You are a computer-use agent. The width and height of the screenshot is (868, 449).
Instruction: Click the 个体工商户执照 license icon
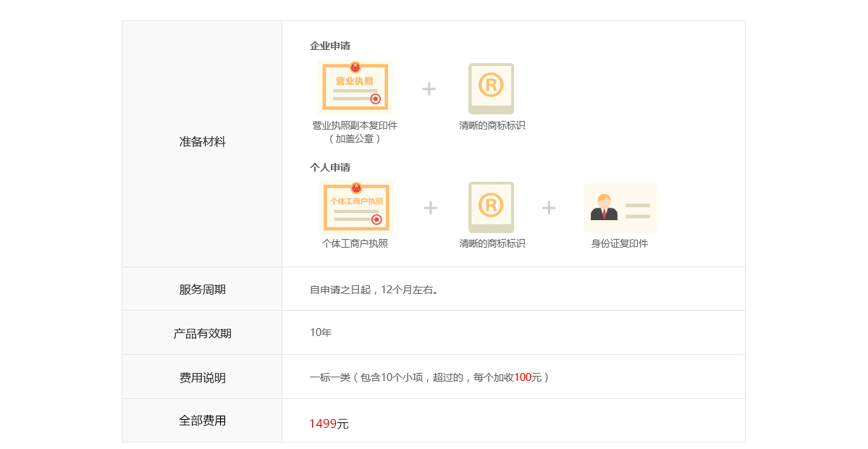(355, 207)
